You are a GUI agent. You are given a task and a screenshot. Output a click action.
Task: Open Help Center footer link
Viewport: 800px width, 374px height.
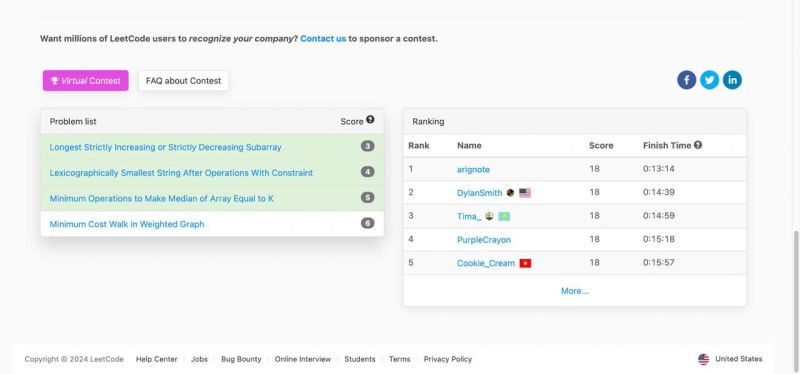(x=157, y=359)
